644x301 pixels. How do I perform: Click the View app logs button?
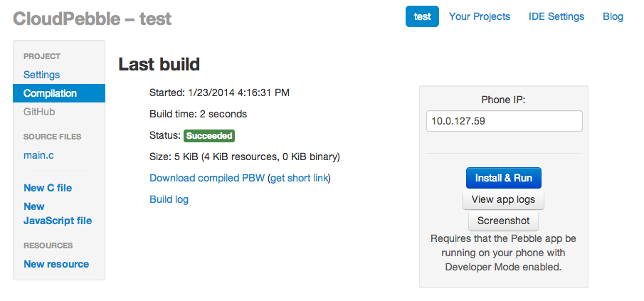(503, 199)
